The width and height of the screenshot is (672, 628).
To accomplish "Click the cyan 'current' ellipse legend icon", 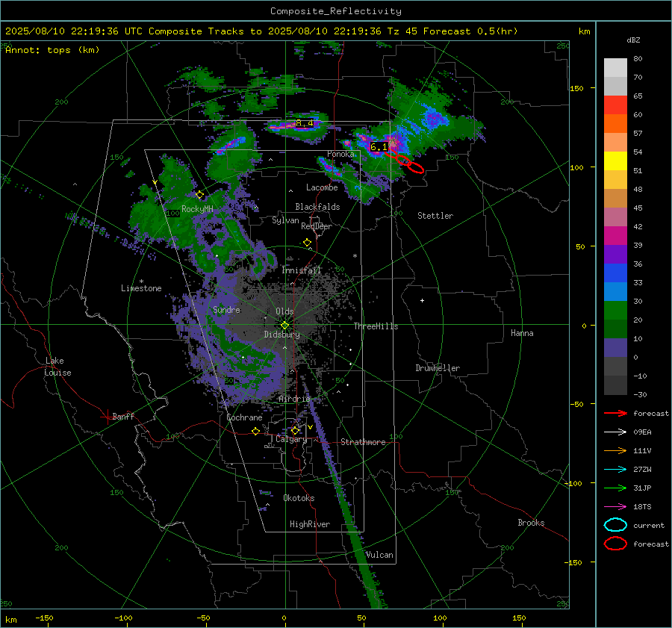I will (615, 525).
